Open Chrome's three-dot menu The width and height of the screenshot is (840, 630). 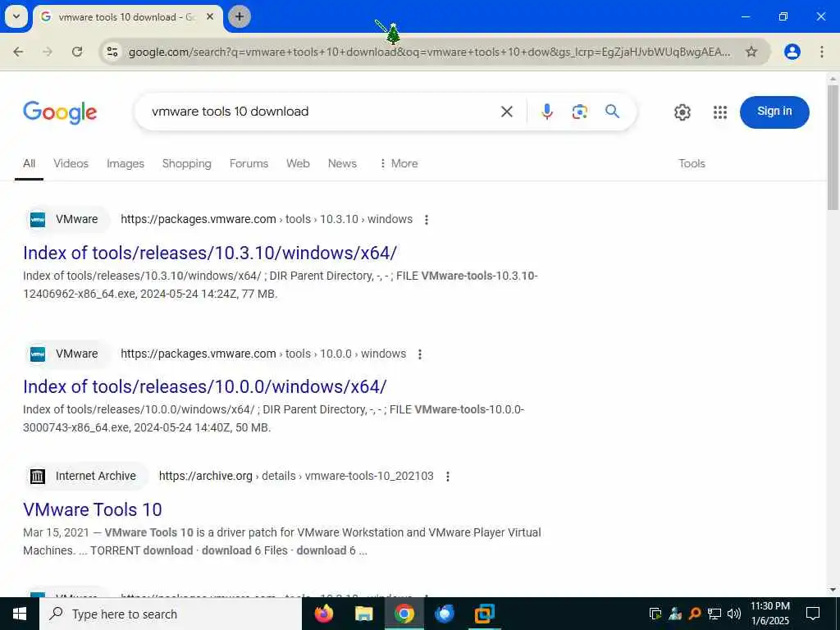(822, 52)
